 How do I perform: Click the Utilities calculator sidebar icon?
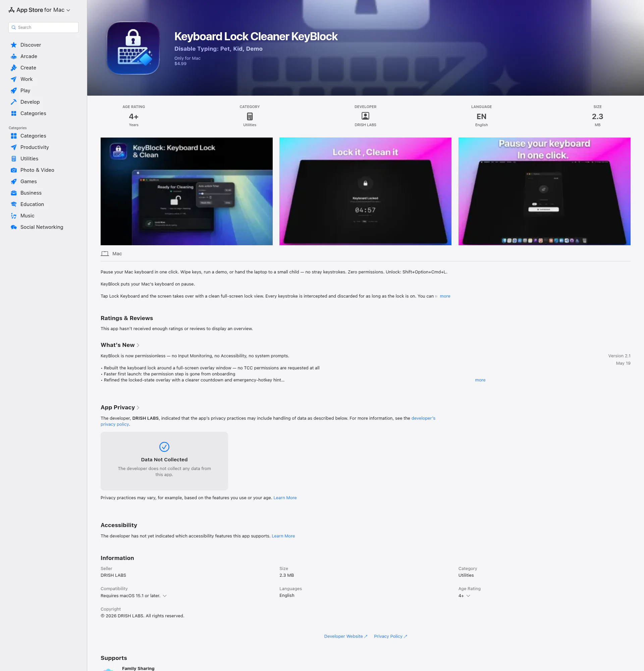pos(14,158)
